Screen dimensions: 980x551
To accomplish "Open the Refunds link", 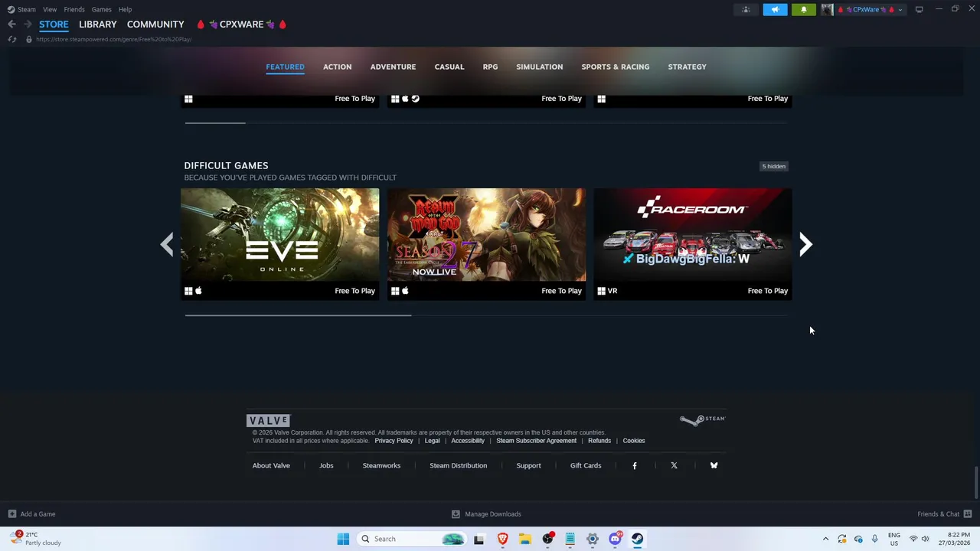I will (x=599, y=441).
